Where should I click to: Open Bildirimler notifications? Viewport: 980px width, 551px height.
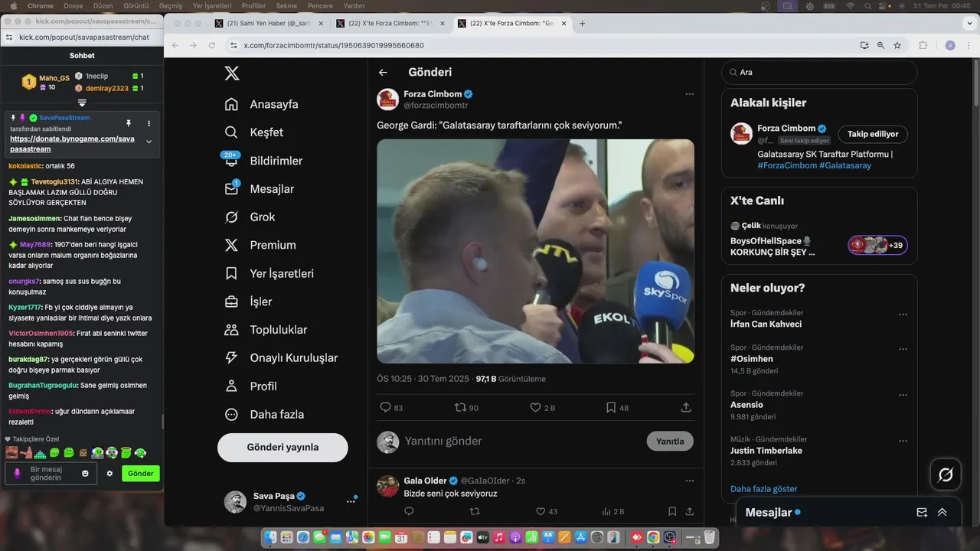point(263,161)
